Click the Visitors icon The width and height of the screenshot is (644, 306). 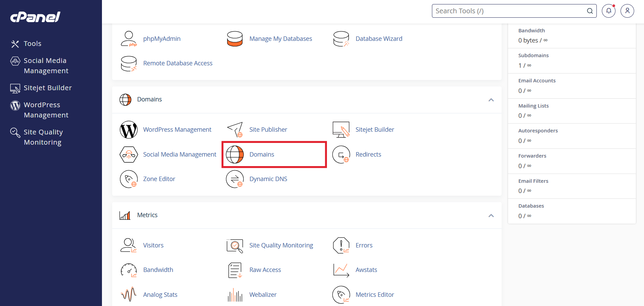[129, 245]
